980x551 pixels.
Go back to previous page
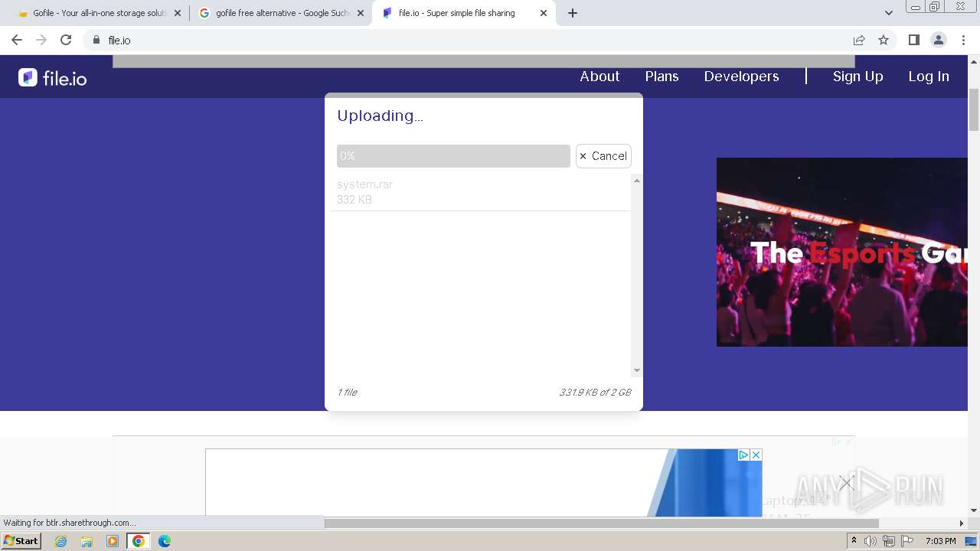(x=17, y=40)
